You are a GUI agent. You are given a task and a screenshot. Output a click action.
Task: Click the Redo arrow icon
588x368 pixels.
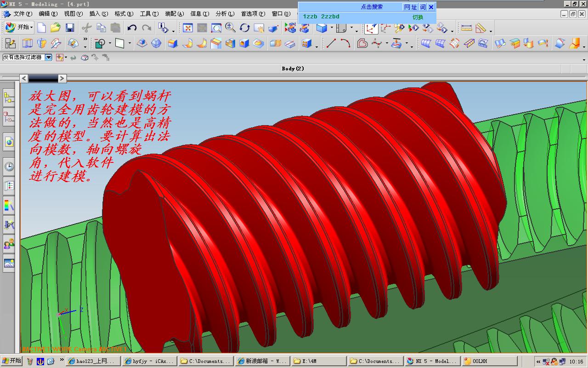click(x=147, y=28)
